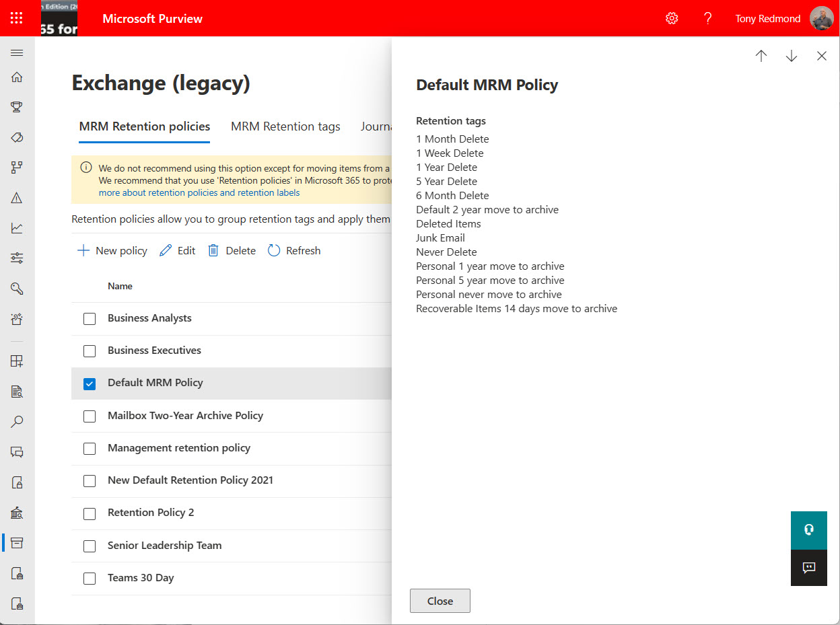
Task: Open the eDiscovery building search icon
Action: [x=17, y=513]
